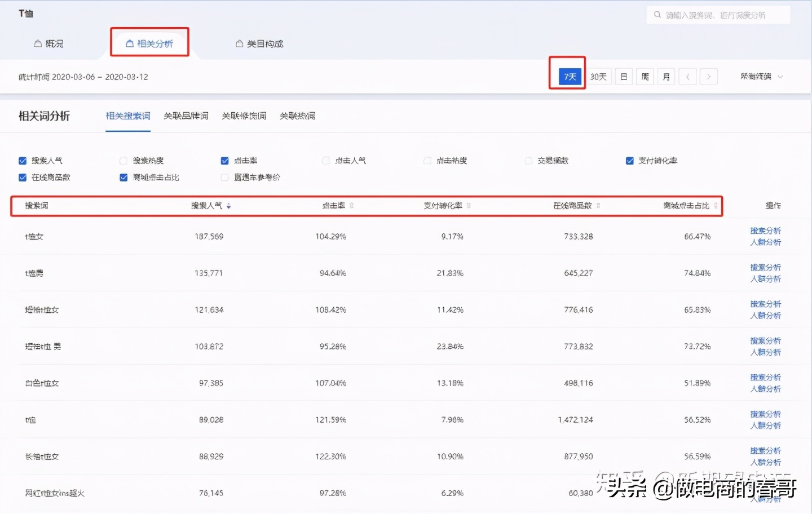Click the icon beside 类目构成 tab

239,43
